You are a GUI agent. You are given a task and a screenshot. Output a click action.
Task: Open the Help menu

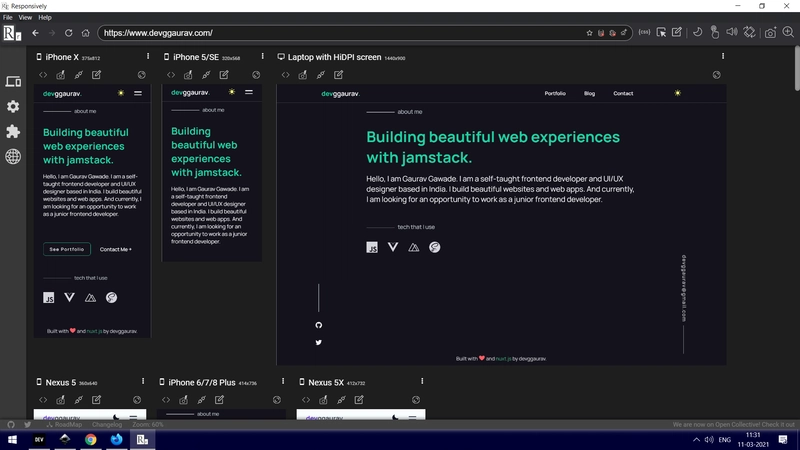coord(45,17)
